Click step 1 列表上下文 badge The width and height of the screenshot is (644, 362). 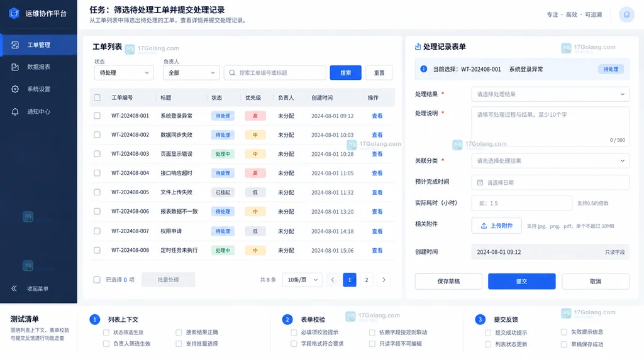[94, 319]
